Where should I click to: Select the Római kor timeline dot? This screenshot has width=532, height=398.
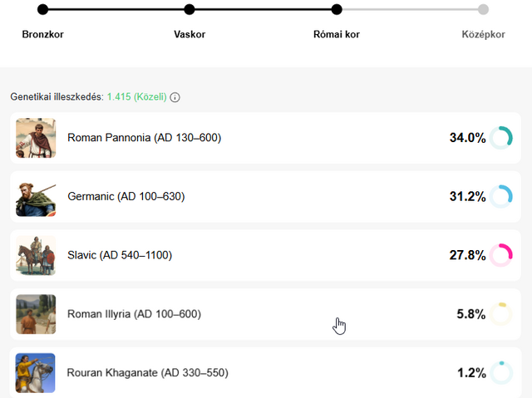tap(337, 10)
